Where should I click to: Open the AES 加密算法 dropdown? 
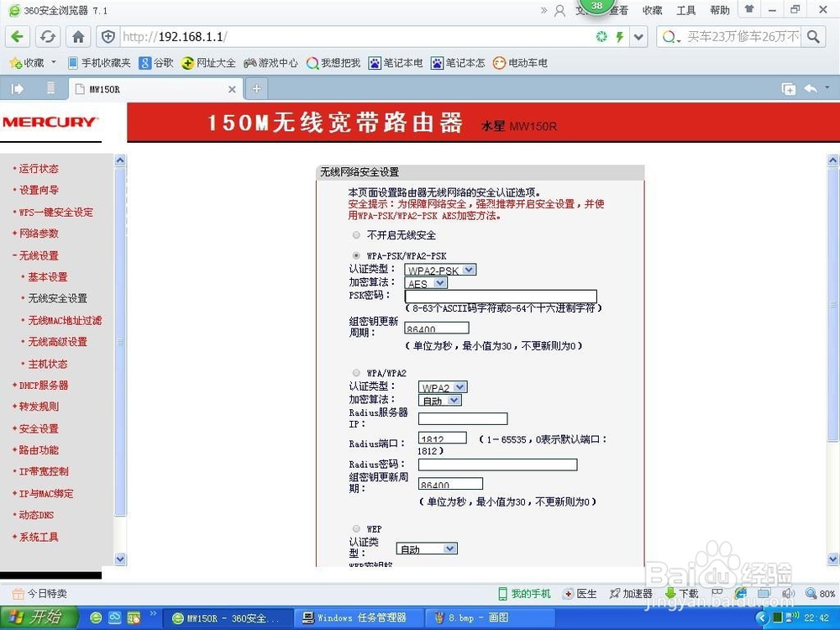point(426,283)
